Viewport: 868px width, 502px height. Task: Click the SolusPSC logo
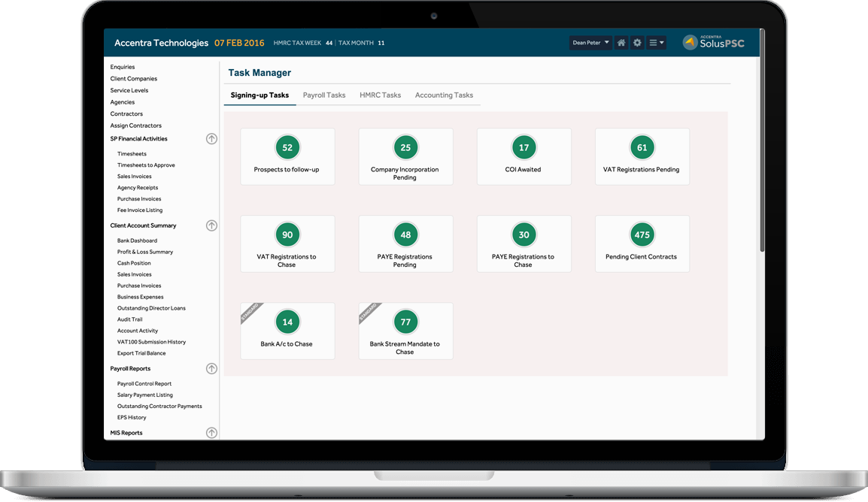click(713, 43)
